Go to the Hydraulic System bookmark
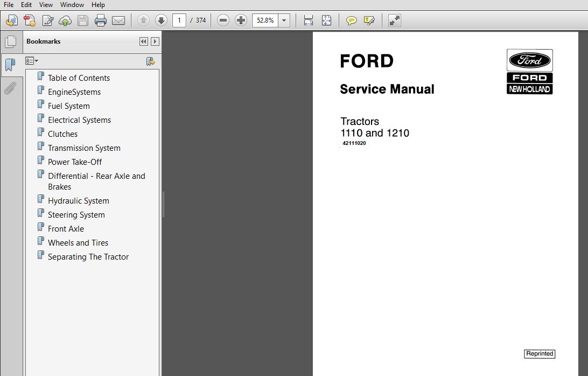The image size is (588, 376). point(79,201)
